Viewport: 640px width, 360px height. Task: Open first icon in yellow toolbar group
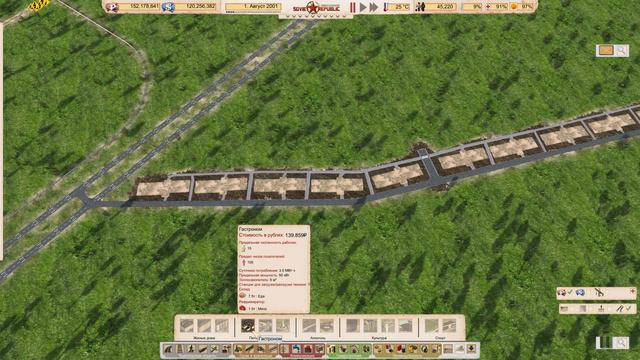(x=379, y=349)
